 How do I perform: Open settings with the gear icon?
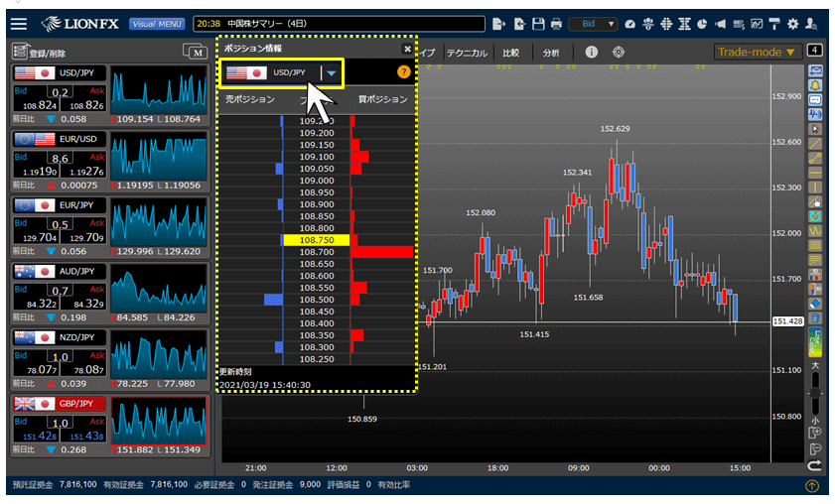[792, 23]
